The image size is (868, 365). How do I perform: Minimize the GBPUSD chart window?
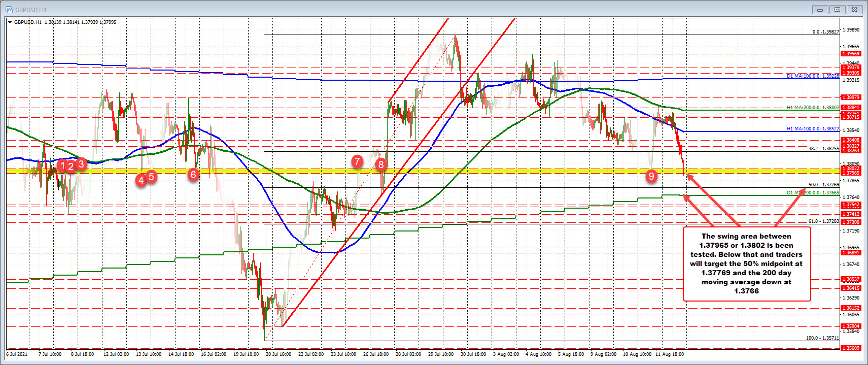(820, 10)
